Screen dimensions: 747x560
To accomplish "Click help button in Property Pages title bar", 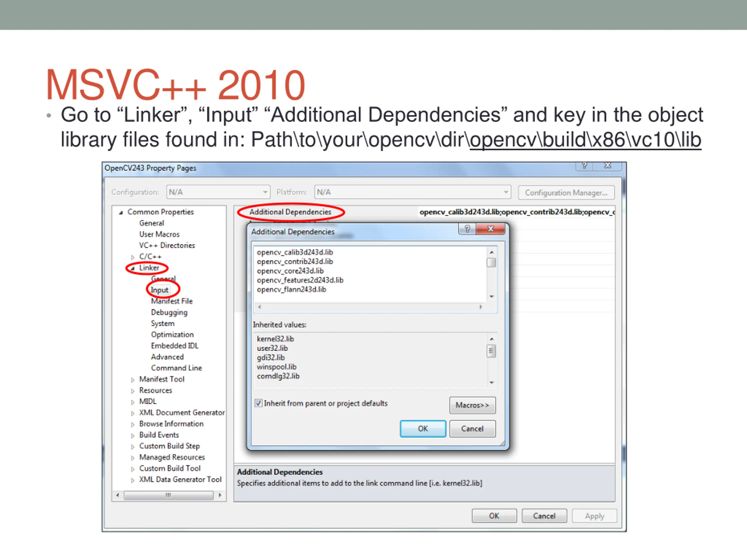I will [x=584, y=165].
